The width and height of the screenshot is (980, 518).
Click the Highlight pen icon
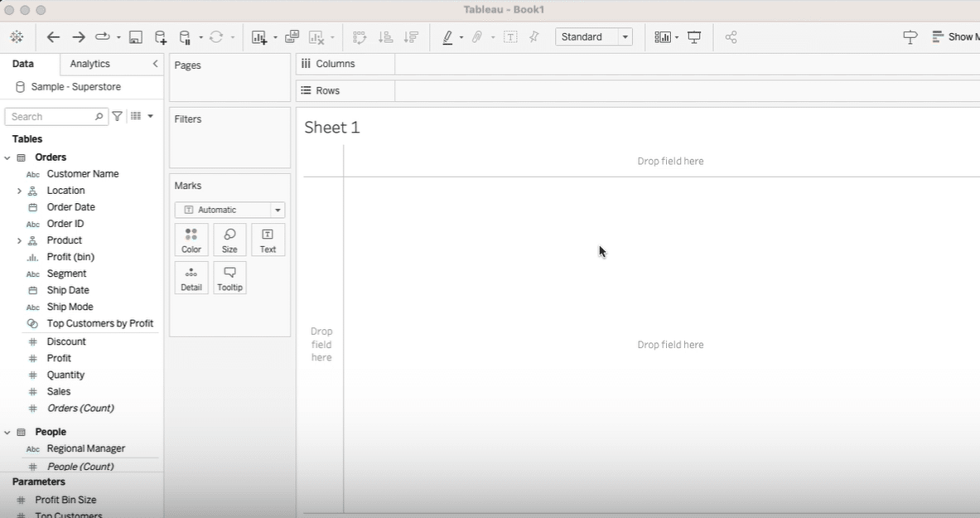pyautogui.click(x=447, y=37)
